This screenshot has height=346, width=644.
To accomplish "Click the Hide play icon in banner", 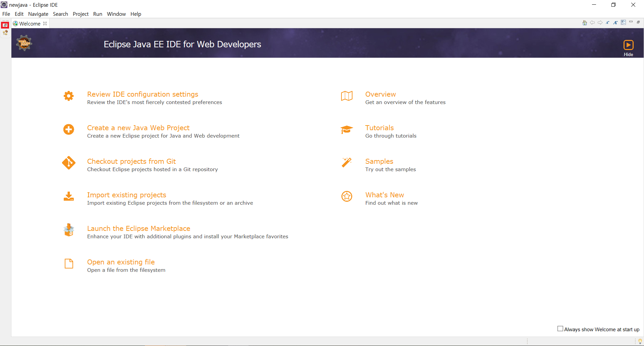I will 628,45.
